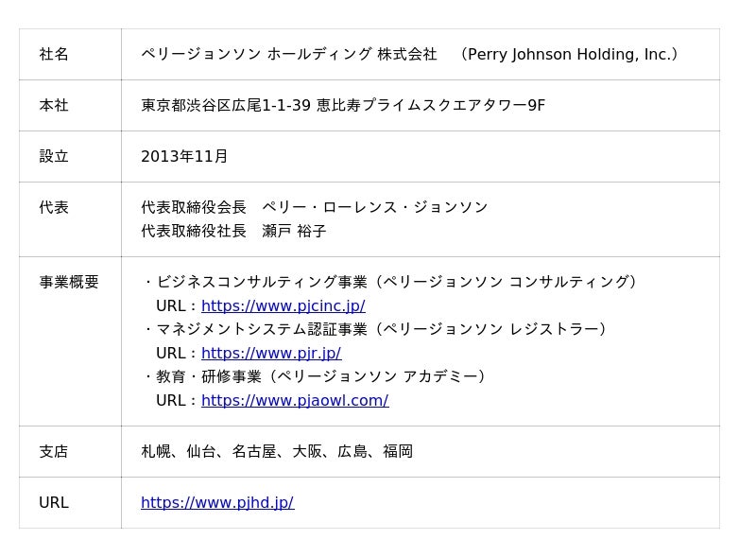The height and width of the screenshot is (557, 756).
Task: Click the branch list starting with 札幌
Action: click(x=276, y=451)
